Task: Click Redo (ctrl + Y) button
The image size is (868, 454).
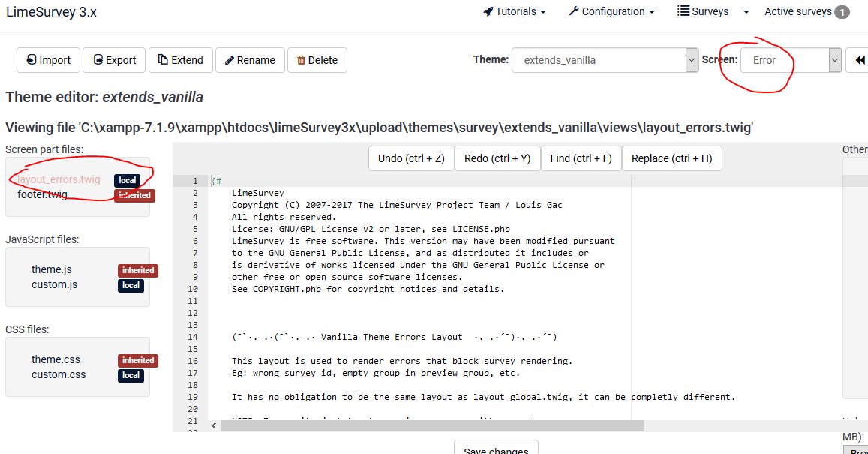Action: tap(497, 158)
